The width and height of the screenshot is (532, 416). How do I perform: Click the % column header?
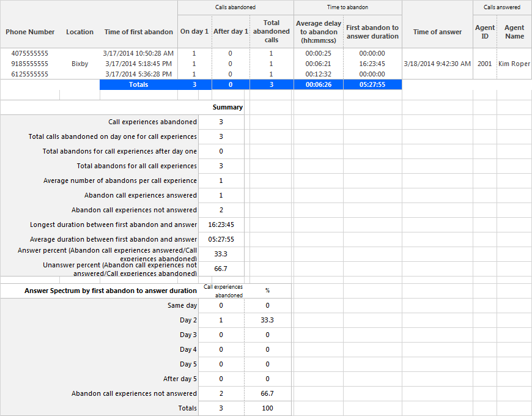pos(267,291)
